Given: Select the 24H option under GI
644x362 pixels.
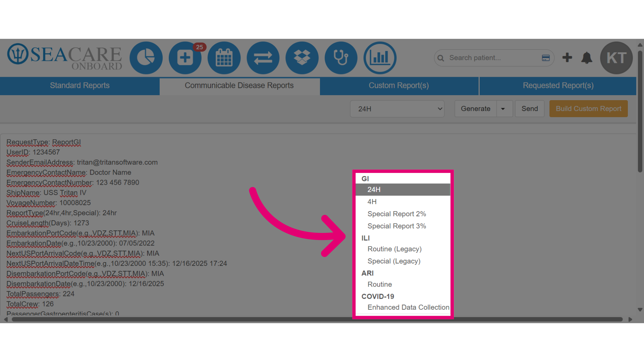Looking at the screenshot, I should pyautogui.click(x=403, y=190).
